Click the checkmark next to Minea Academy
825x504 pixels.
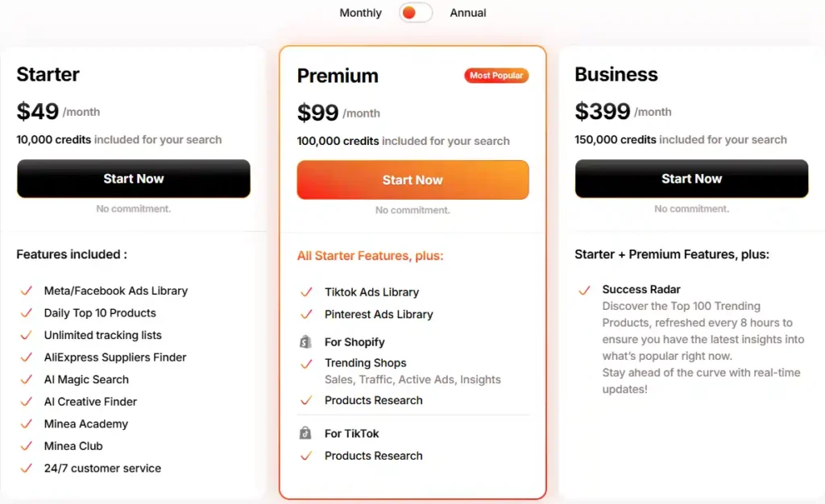[25, 423]
